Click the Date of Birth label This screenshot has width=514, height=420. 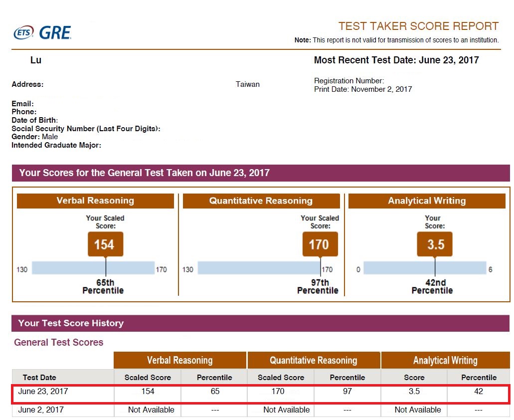click(x=35, y=120)
